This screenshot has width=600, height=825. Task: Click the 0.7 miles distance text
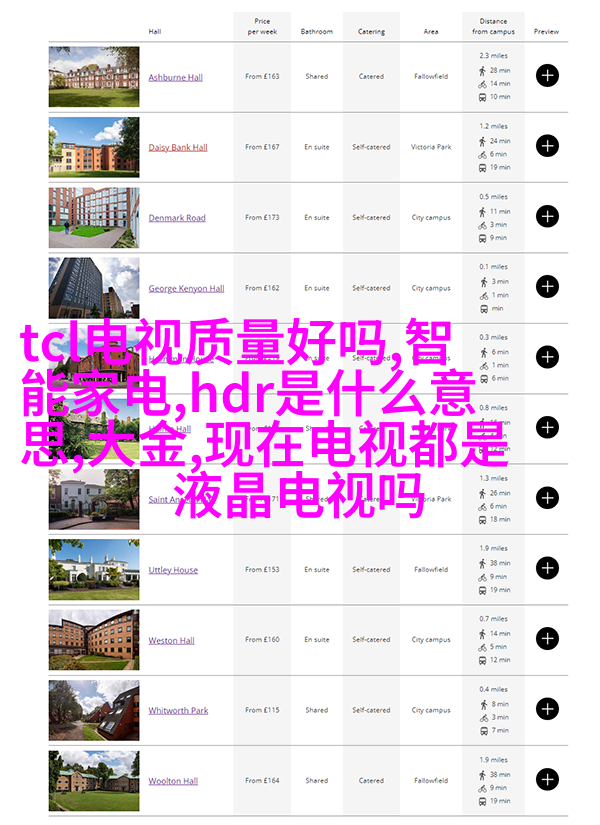(x=493, y=619)
